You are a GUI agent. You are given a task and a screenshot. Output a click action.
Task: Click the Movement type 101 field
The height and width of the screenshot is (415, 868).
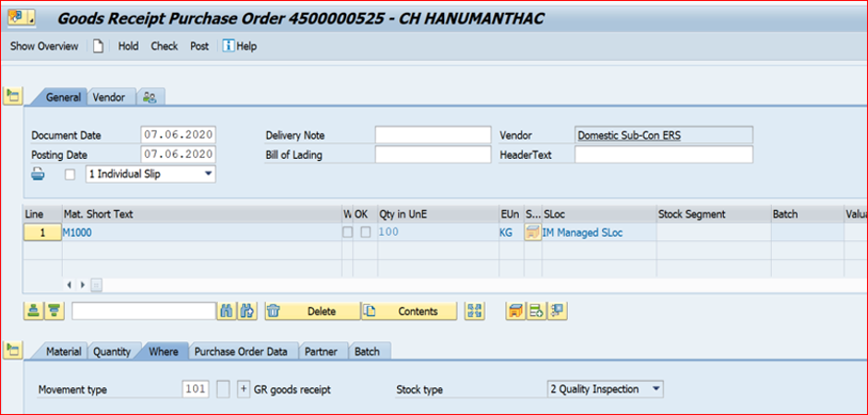(x=196, y=389)
